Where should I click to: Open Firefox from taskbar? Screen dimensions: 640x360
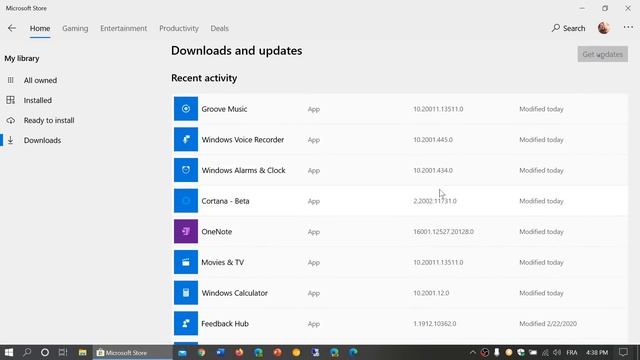click(x=239, y=352)
